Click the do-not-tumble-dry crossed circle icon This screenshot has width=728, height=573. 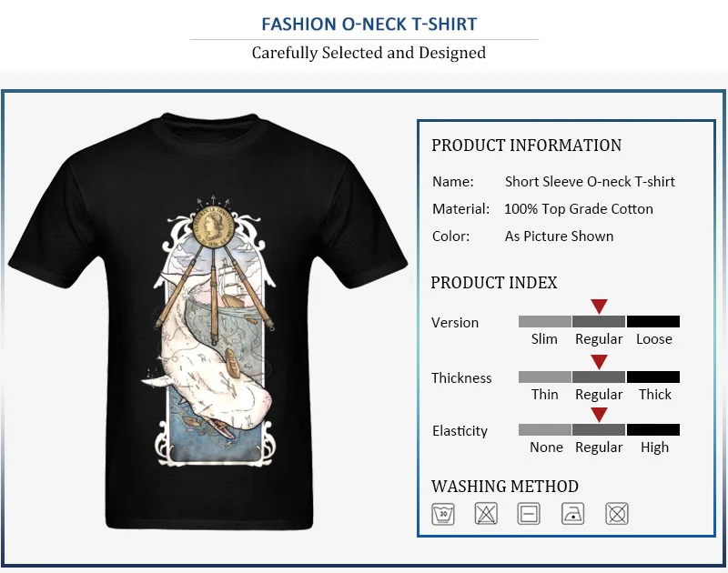tap(617, 514)
